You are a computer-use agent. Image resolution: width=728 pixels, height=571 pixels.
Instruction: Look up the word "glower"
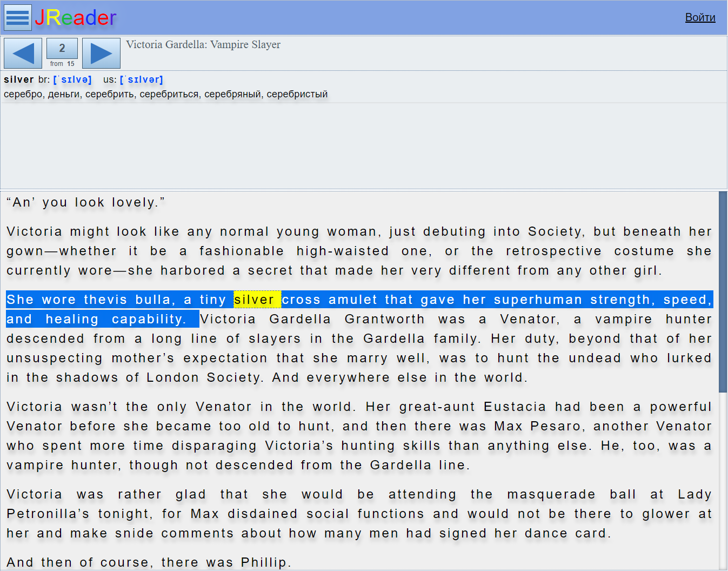coord(666,514)
